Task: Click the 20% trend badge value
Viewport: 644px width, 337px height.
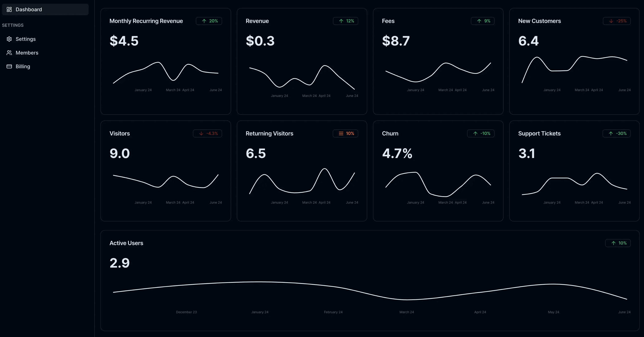Action: coord(213,21)
